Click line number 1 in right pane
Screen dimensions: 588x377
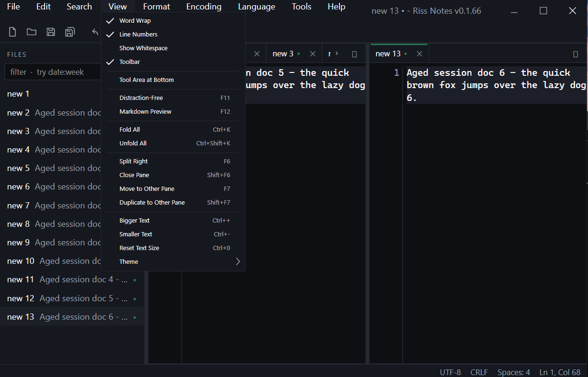tap(396, 73)
